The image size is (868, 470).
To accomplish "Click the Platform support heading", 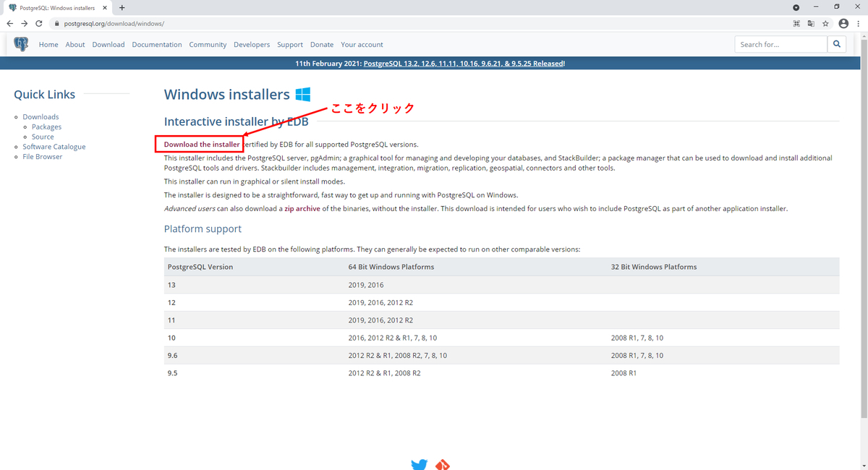I will tap(203, 228).
